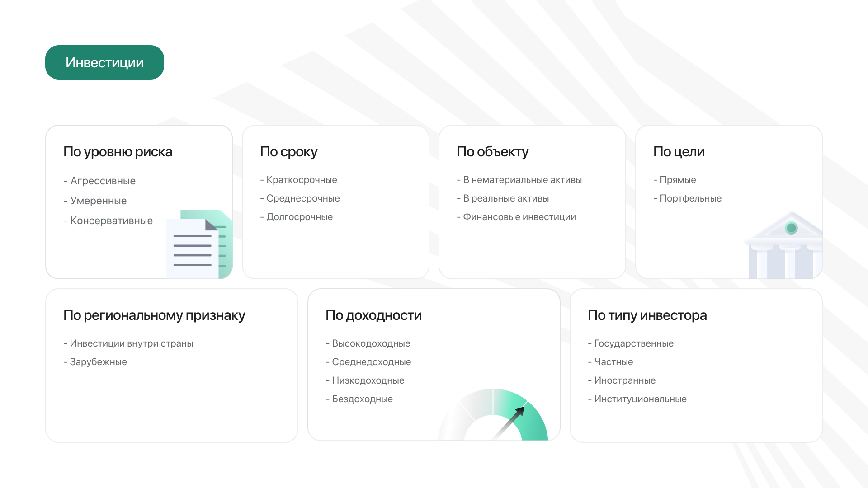Click the Бездоходные list item

[x=359, y=399]
